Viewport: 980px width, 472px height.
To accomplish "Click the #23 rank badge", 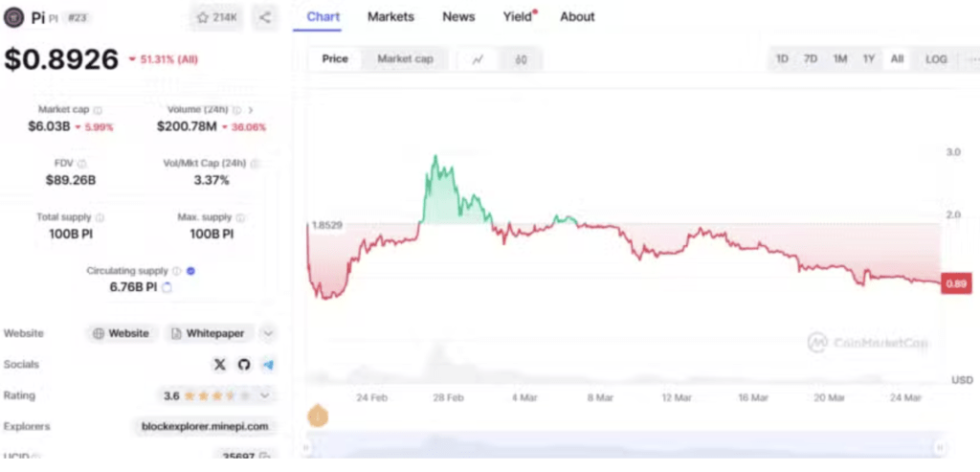I will click(77, 17).
